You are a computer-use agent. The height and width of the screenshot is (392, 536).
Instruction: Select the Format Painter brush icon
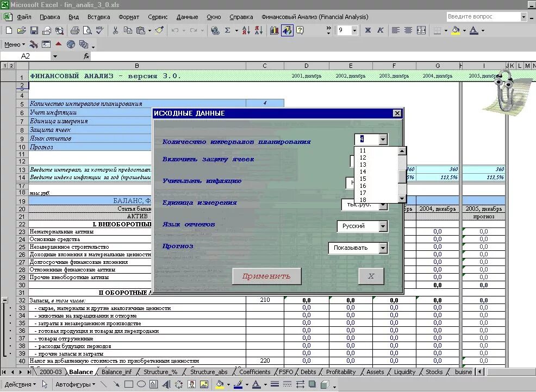159,30
